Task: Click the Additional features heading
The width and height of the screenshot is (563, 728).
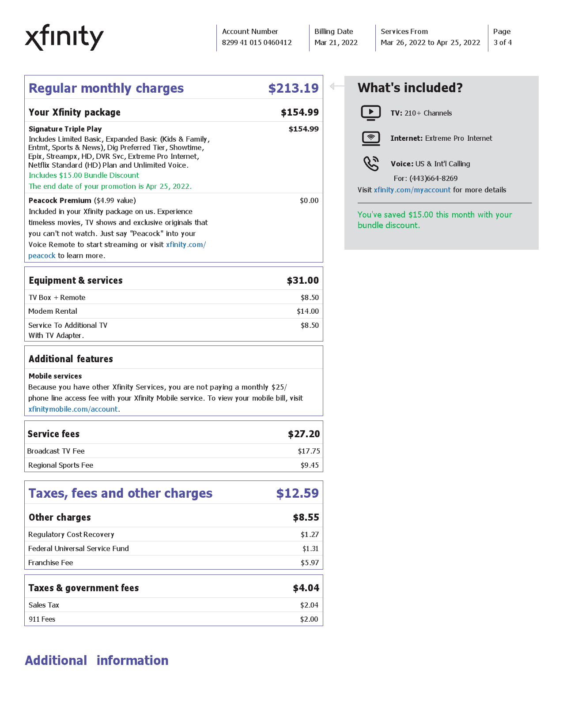Action: (71, 359)
